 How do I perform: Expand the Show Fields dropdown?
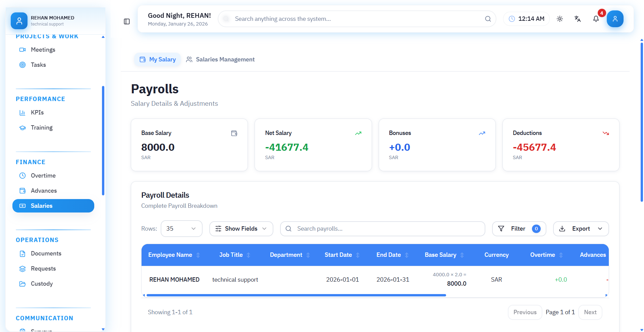tap(241, 229)
